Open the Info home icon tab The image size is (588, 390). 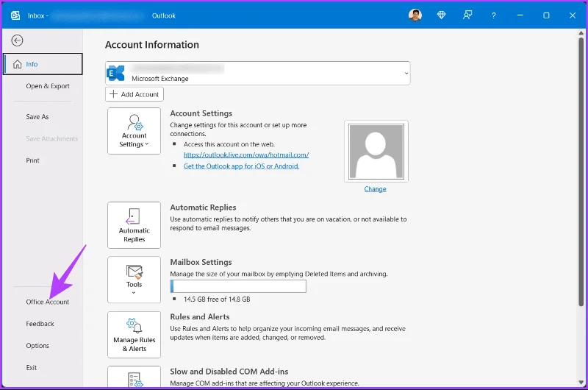[43, 64]
